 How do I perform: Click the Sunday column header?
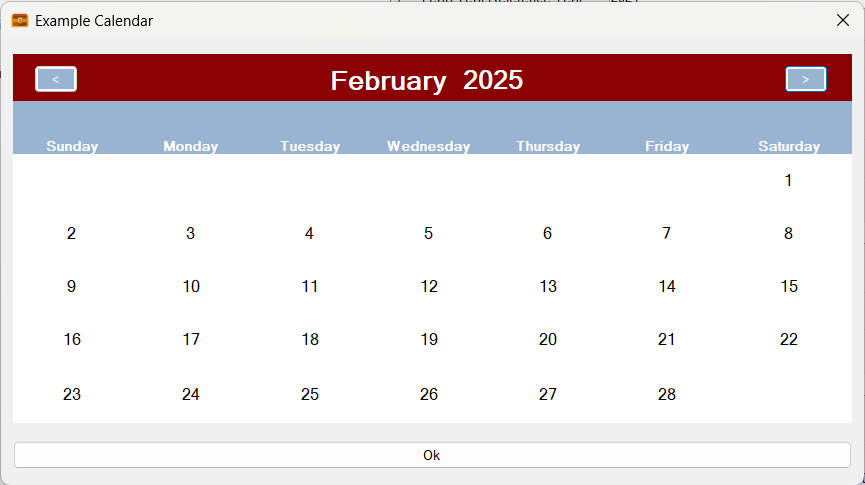(x=72, y=146)
